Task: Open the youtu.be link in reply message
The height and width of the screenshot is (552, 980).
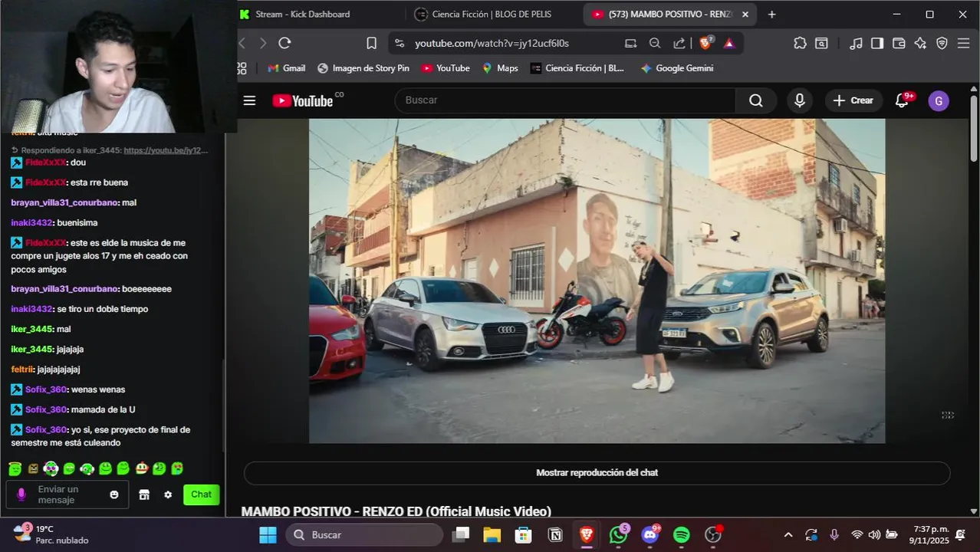Action: (x=166, y=150)
